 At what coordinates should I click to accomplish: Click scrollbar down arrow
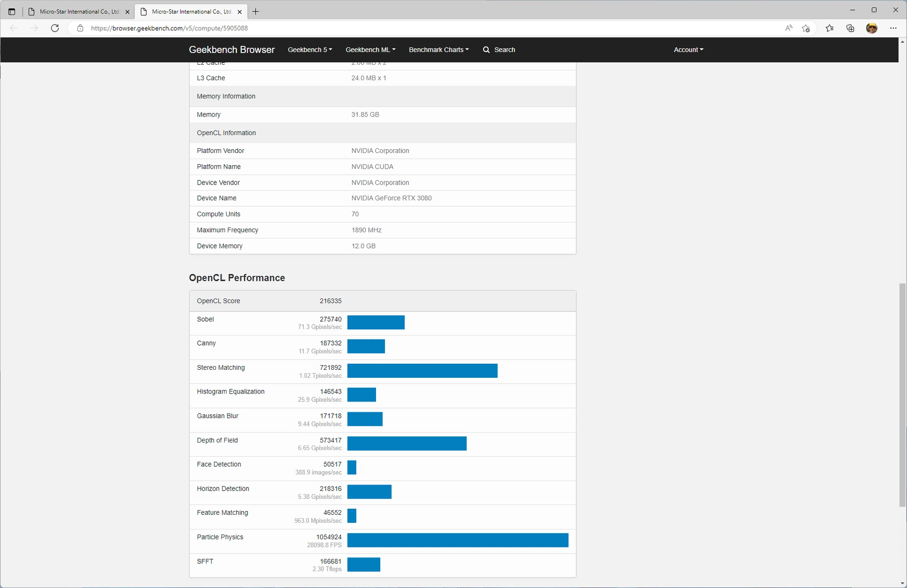[902, 584]
